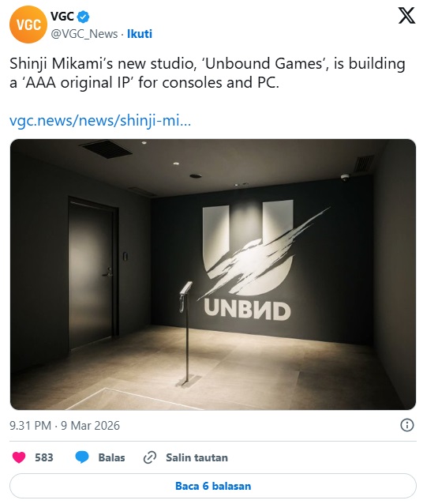Click the blue verified badge
The image size is (423, 504).
tap(84, 17)
